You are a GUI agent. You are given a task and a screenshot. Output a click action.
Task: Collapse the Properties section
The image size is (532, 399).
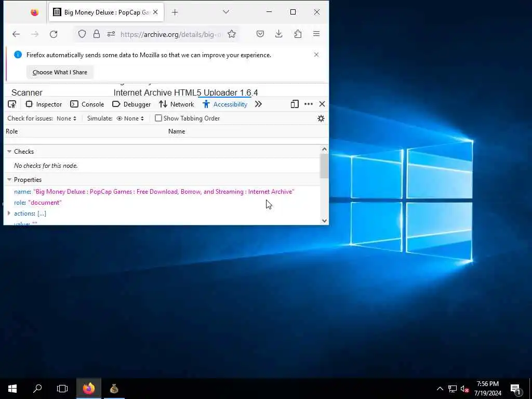point(9,180)
